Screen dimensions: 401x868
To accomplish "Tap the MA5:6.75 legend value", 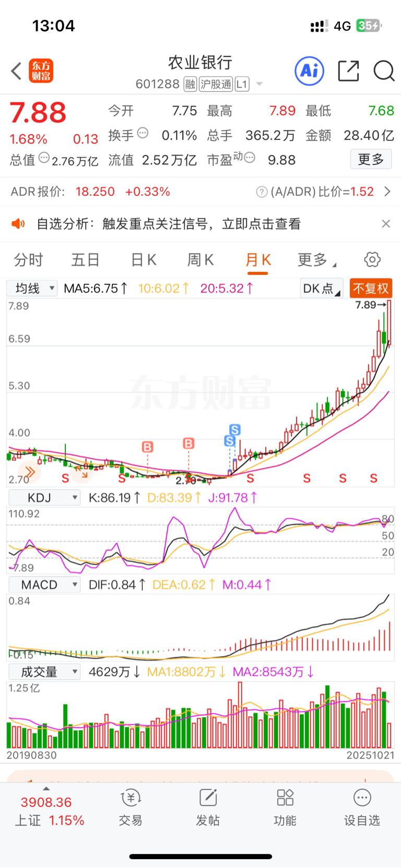I will coord(96,288).
